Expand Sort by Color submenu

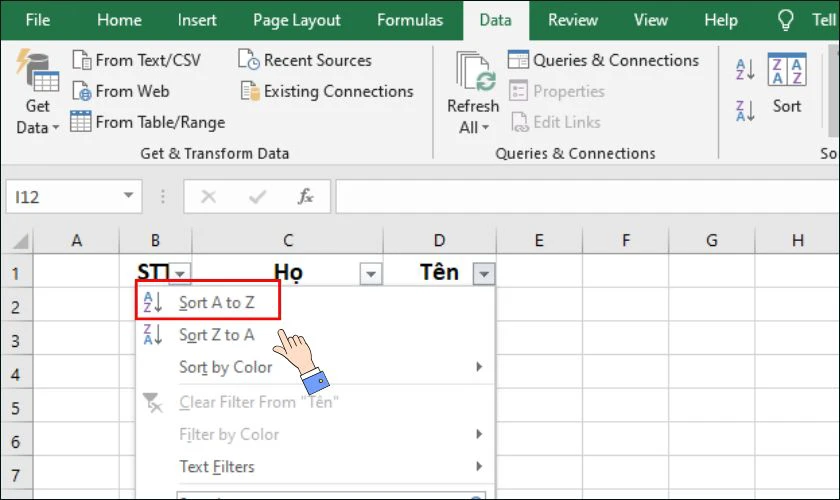479,367
